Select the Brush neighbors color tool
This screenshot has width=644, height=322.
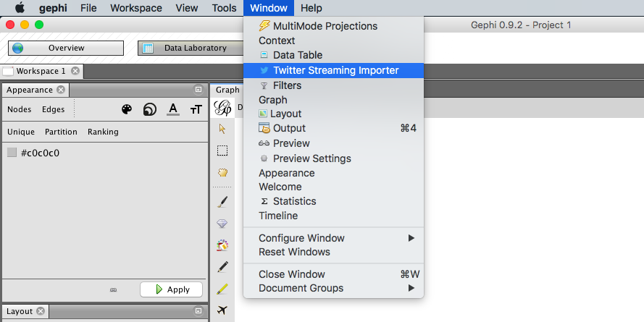click(x=222, y=245)
